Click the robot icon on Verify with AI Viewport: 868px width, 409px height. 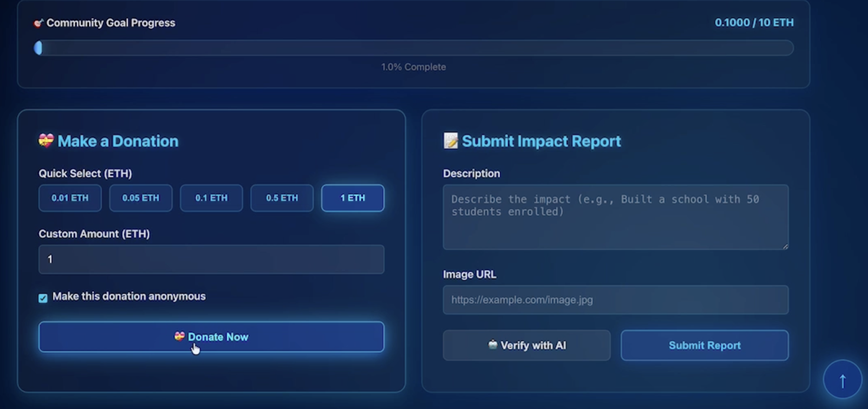[x=492, y=344]
